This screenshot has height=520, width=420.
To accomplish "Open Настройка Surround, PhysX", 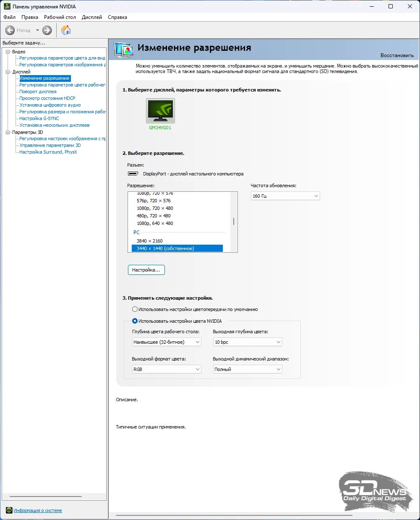I will 48,152.
